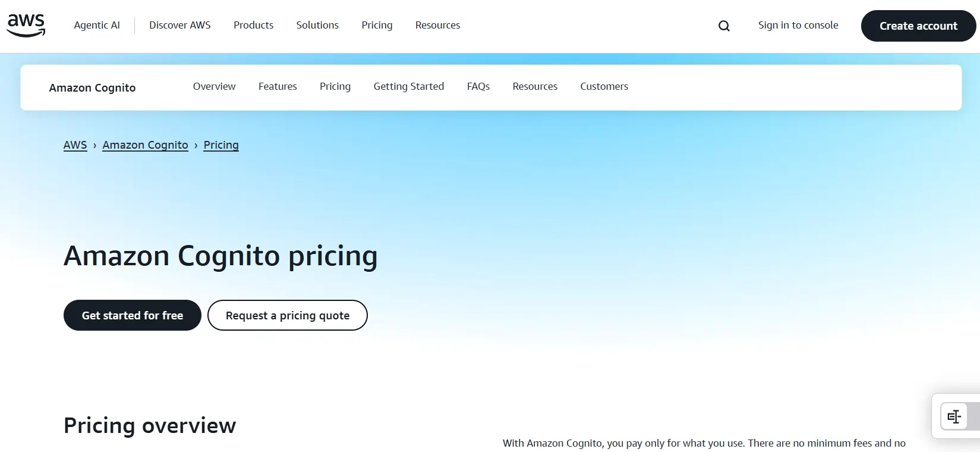
Task: Click the AWS logo home icon
Action: [x=26, y=26]
